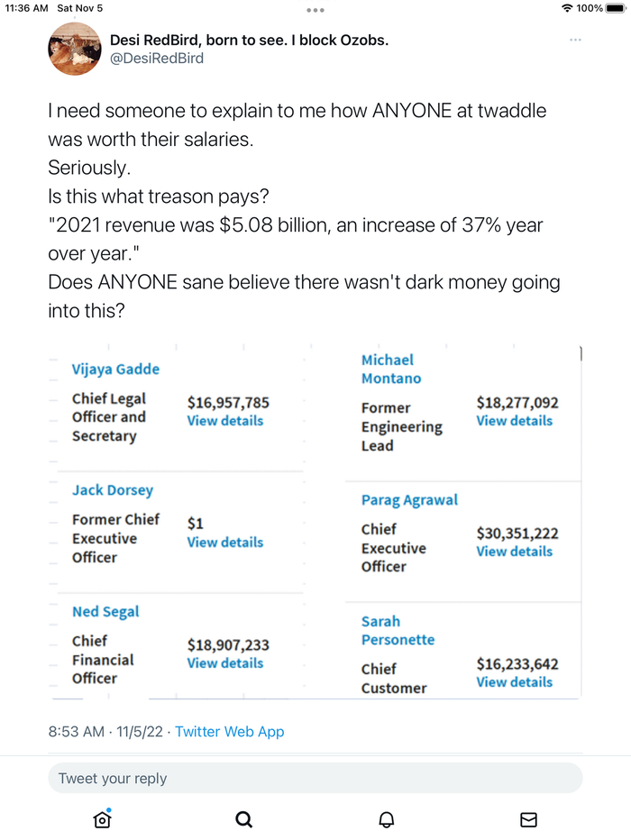Open the Search tab magnifier icon
631x840 pixels.
pos(243,819)
